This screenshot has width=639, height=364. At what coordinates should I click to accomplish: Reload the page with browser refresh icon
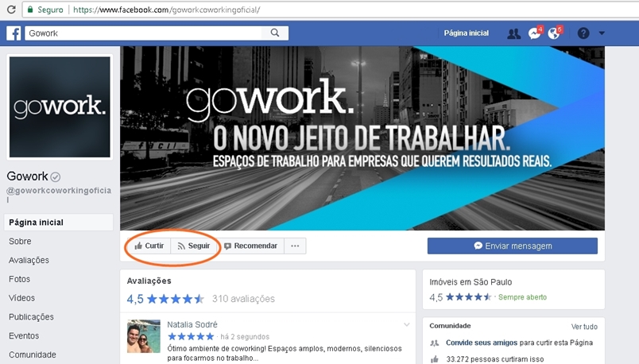pyautogui.click(x=11, y=10)
